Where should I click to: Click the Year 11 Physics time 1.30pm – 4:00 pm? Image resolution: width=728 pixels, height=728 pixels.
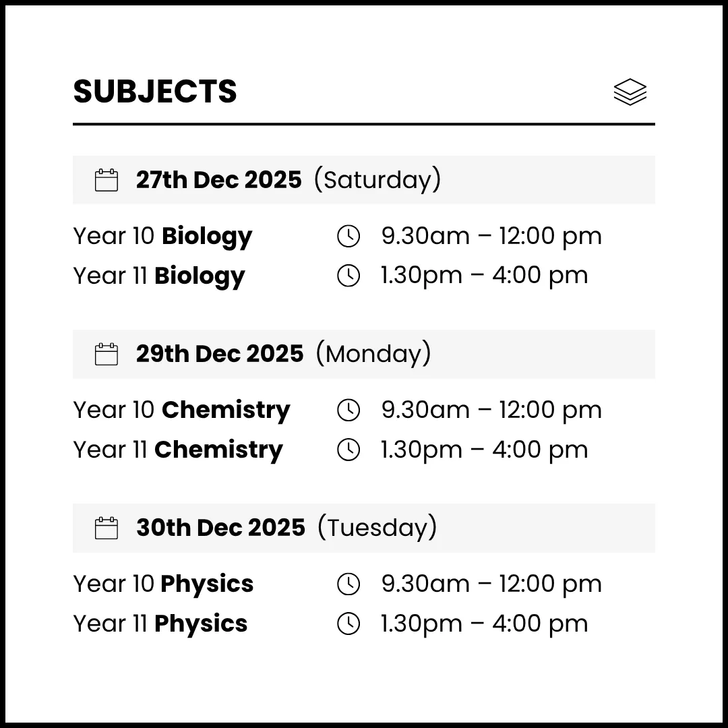(484, 624)
